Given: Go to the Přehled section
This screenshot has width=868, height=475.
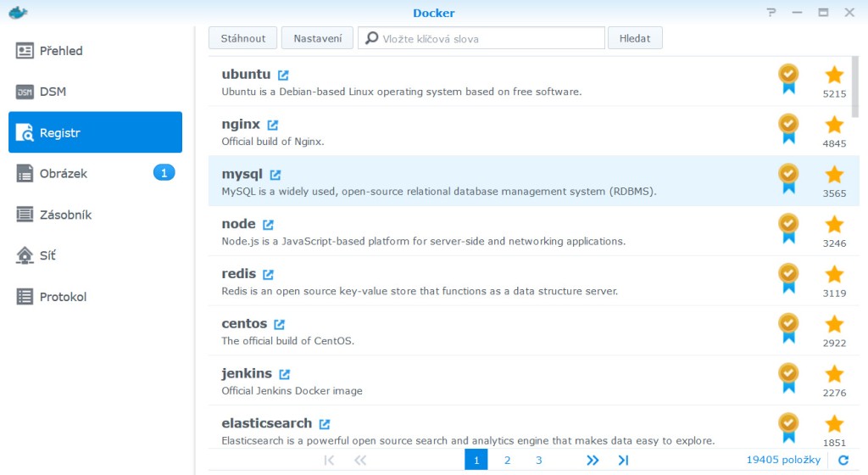Looking at the screenshot, I should coord(95,51).
